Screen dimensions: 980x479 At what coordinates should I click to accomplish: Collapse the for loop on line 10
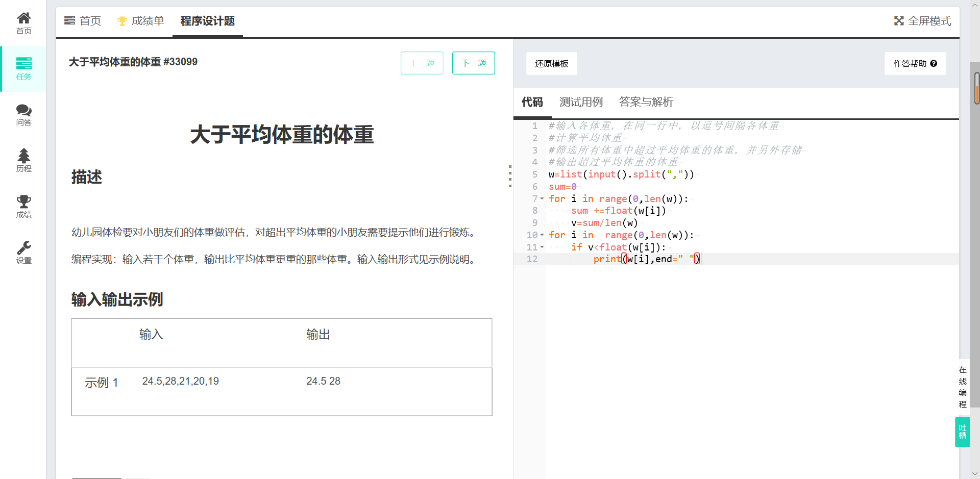click(542, 235)
